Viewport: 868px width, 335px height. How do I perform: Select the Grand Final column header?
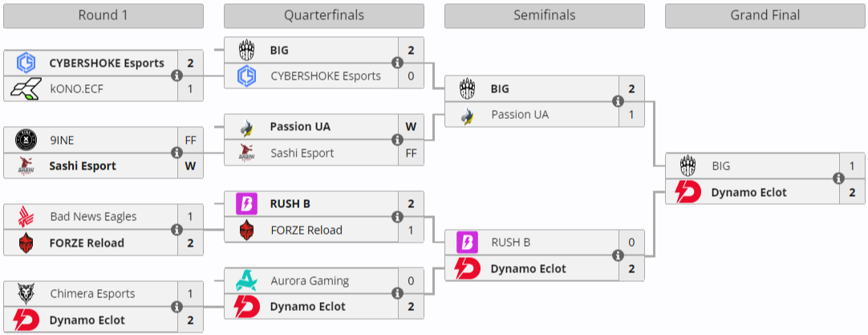click(x=765, y=15)
